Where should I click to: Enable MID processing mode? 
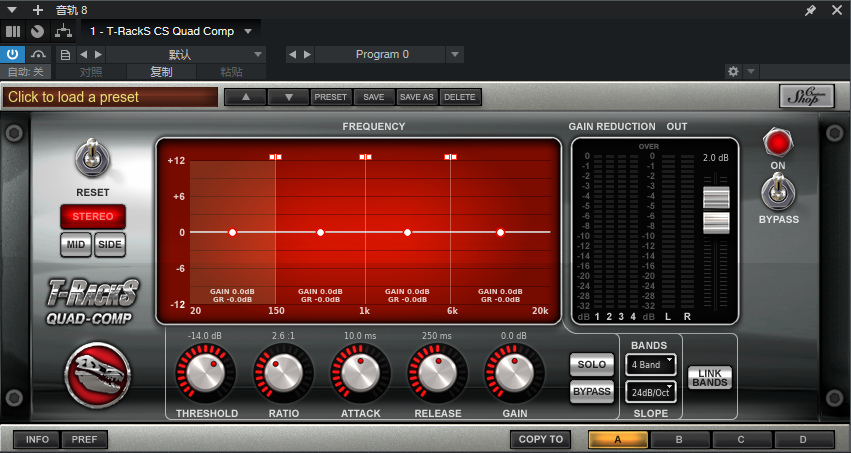[75, 245]
